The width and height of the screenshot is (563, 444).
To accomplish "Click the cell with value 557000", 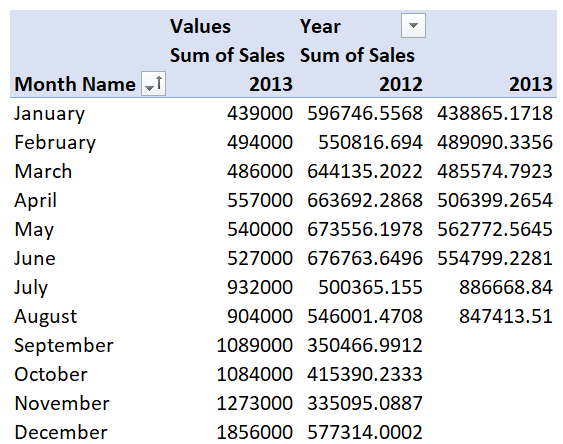I will tap(260, 201).
